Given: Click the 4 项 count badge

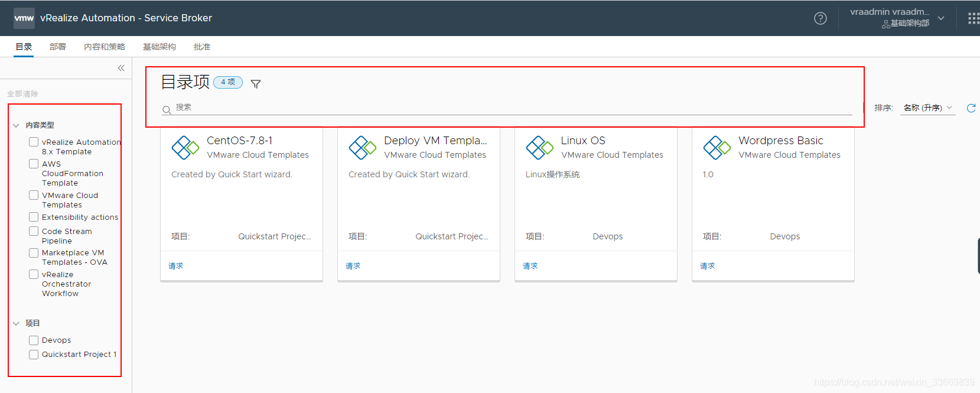Looking at the screenshot, I should coord(228,82).
